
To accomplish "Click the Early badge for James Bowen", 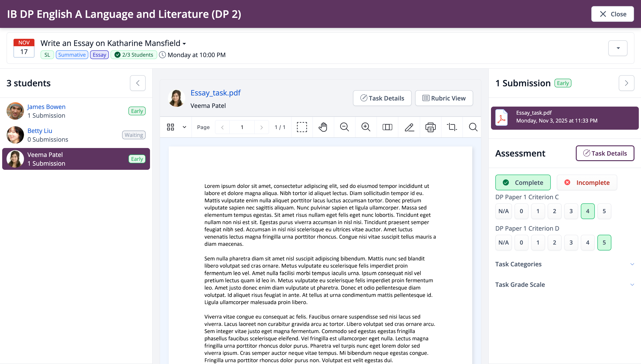I will tap(137, 111).
